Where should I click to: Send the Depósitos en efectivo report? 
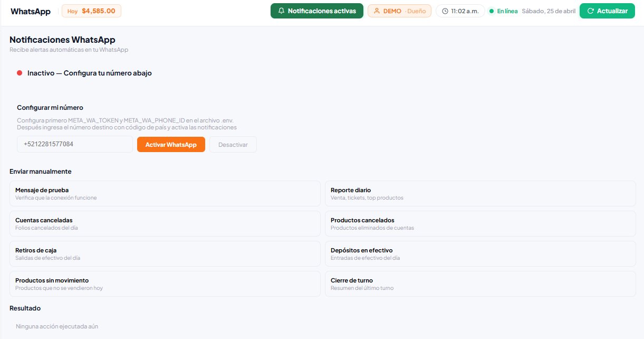click(x=480, y=254)
